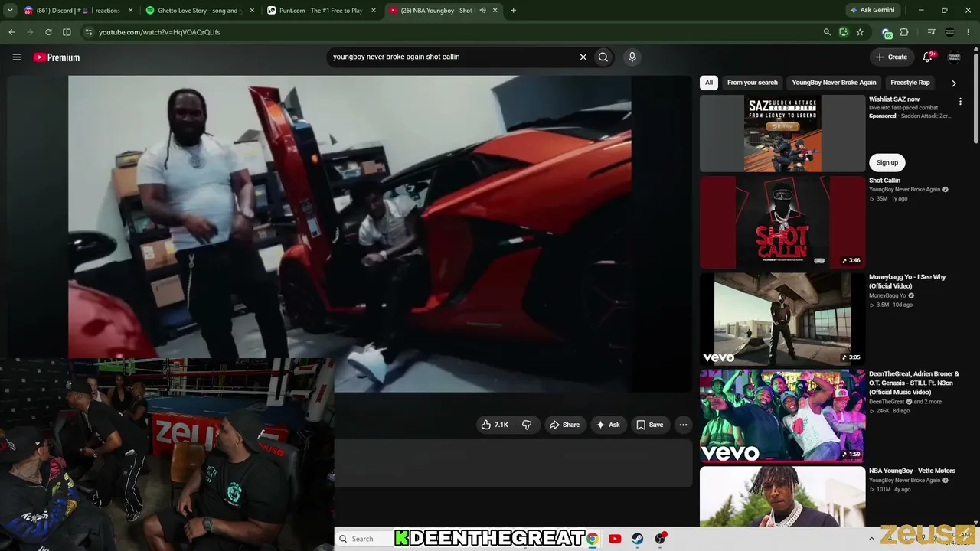Click the Ask Gemini button

(x=872, y=11)
